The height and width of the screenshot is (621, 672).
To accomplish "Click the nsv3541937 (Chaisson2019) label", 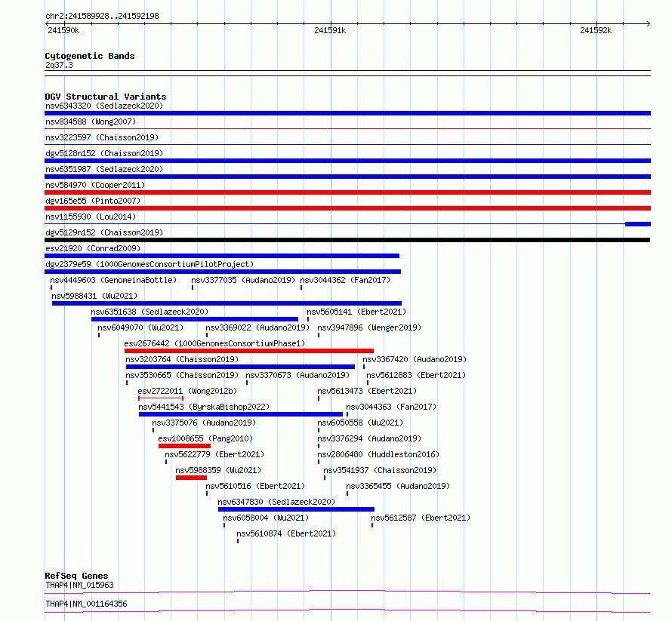I will 380,470.
